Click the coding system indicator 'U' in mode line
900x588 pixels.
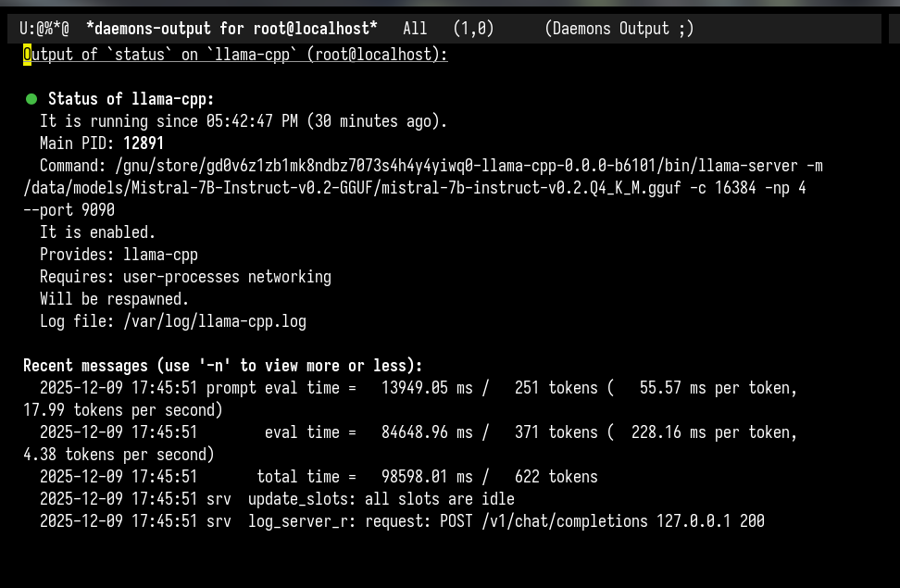[x=24, y=29]
